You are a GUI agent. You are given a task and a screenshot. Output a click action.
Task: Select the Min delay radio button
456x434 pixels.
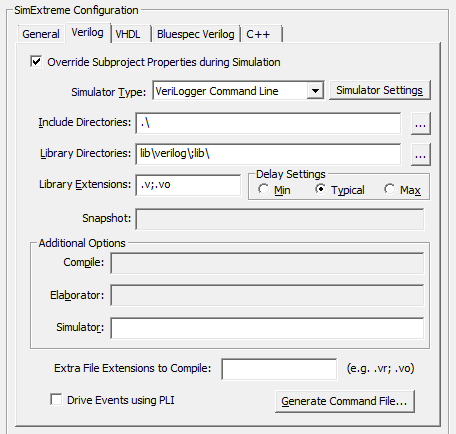tap(263, 189)
